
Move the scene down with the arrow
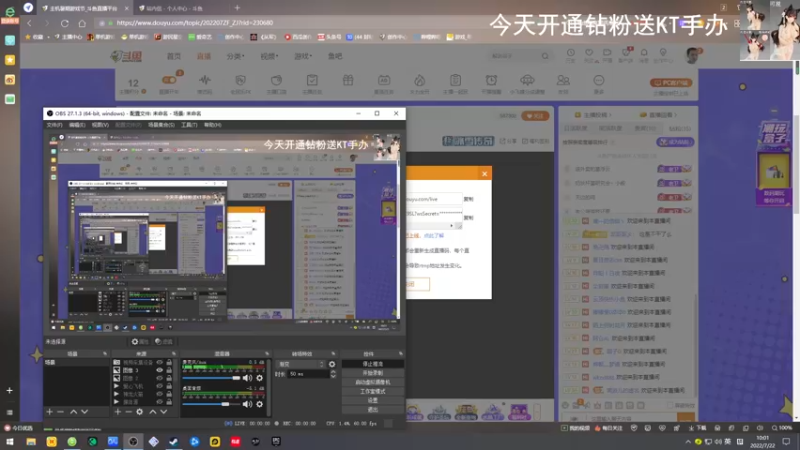tap(85, 412)
